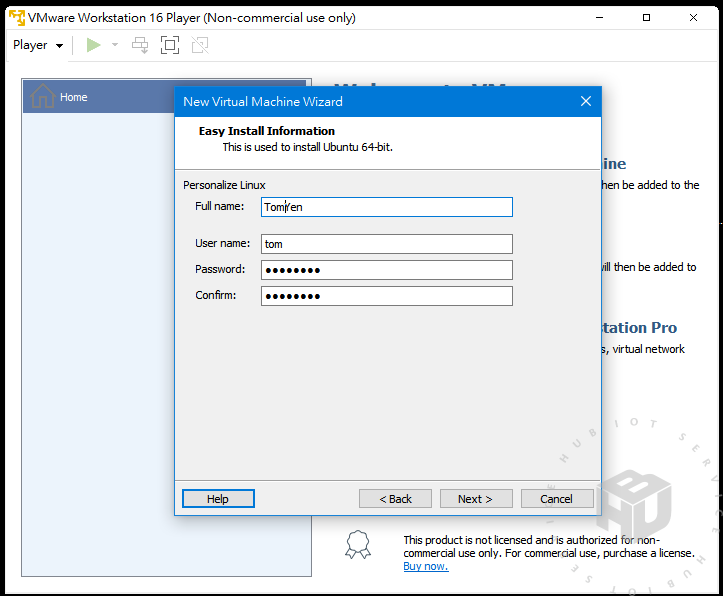Image resolution: width=723 pixels, height=596 pixels.
Task: Close the VMware Workstation Player window
Action: pyautogui.click(x=693, y=18)
